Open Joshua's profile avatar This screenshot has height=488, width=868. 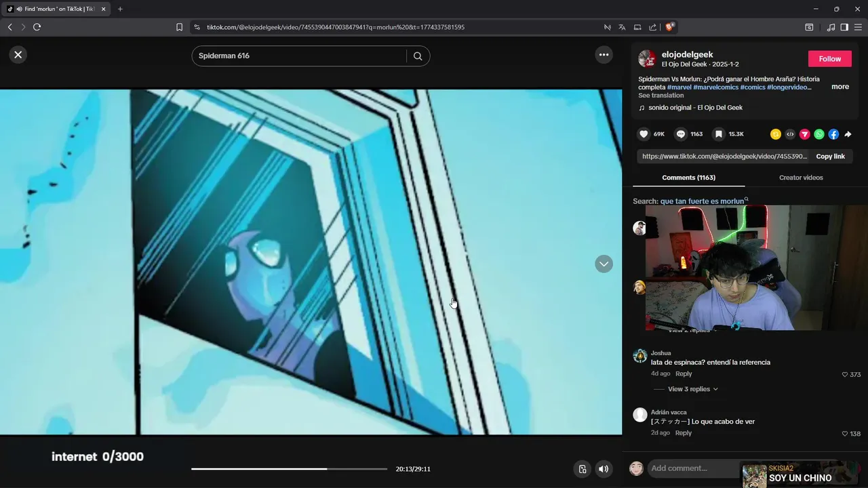(639, 356)
